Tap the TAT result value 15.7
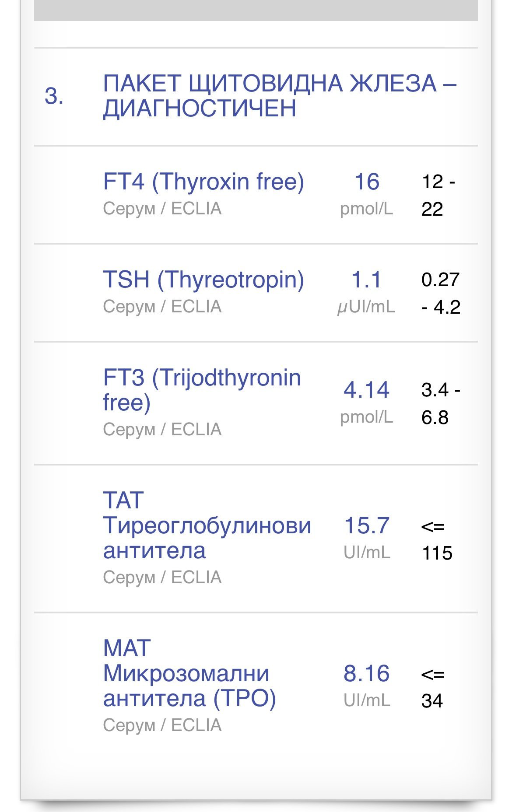Image resolution: width=512 pixels, height=812 pixels. 367,525
